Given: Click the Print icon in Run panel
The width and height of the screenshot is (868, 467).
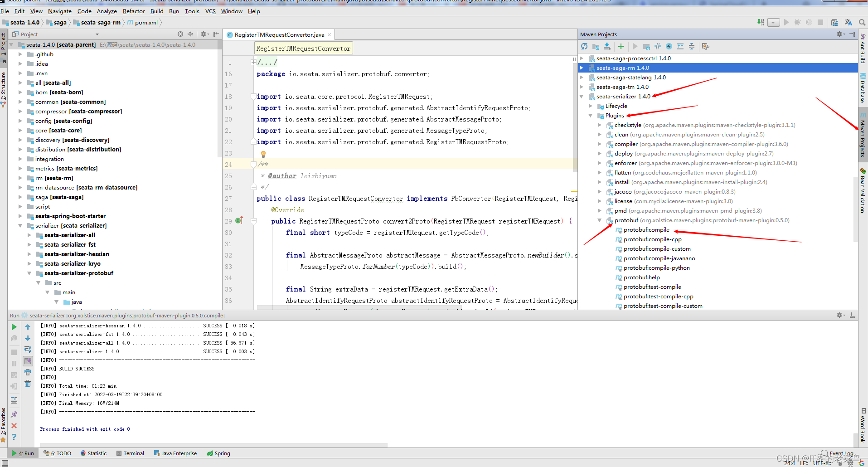Looking at the screenshot, I should pos(28,372).
